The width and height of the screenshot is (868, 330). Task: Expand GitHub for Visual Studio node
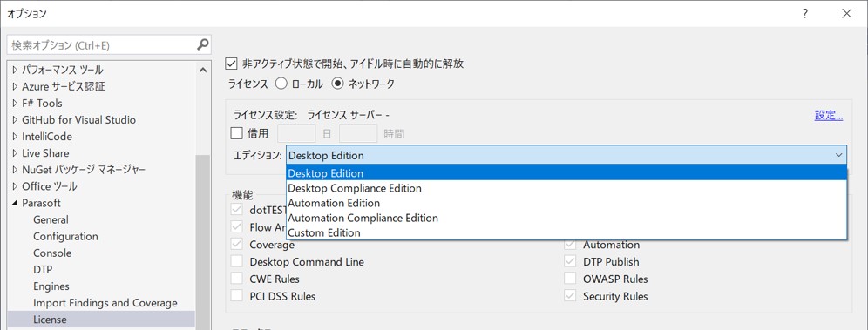tap(15, 120)
